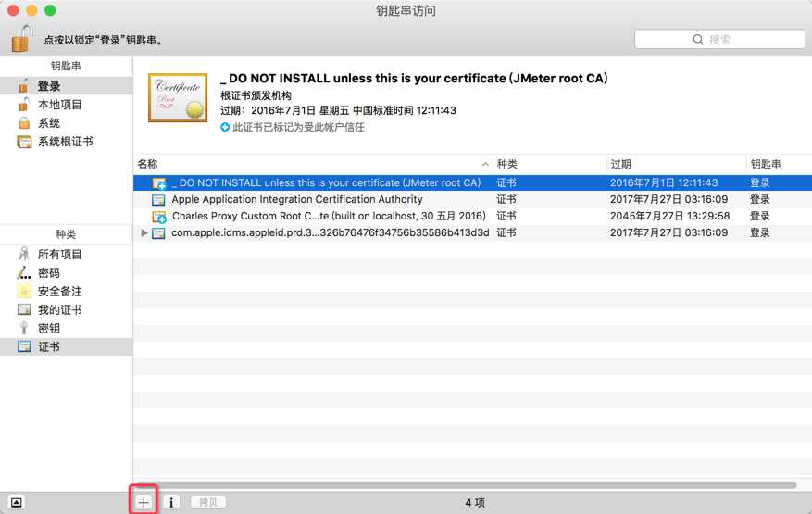This screenshot has height=514, width=812.
Task: Select the 本地项目 keychain
Action: [x=67, y=105]
